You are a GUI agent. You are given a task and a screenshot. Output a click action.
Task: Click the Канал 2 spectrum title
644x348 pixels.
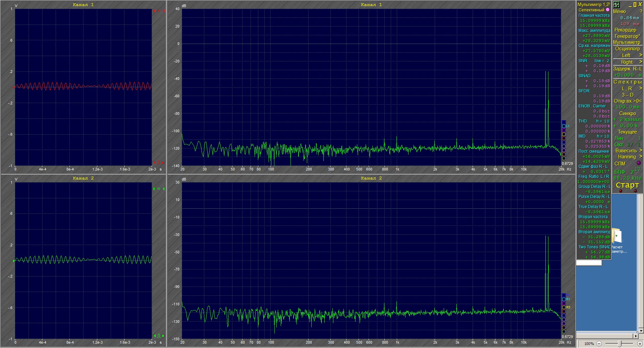pos(371,178)
